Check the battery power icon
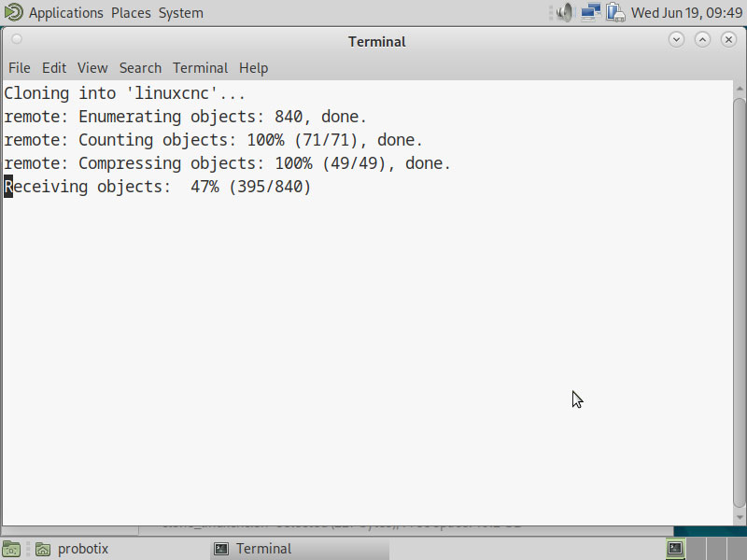Image resolution: width=747 pixels, height=560 pixels. click(614, 12)
